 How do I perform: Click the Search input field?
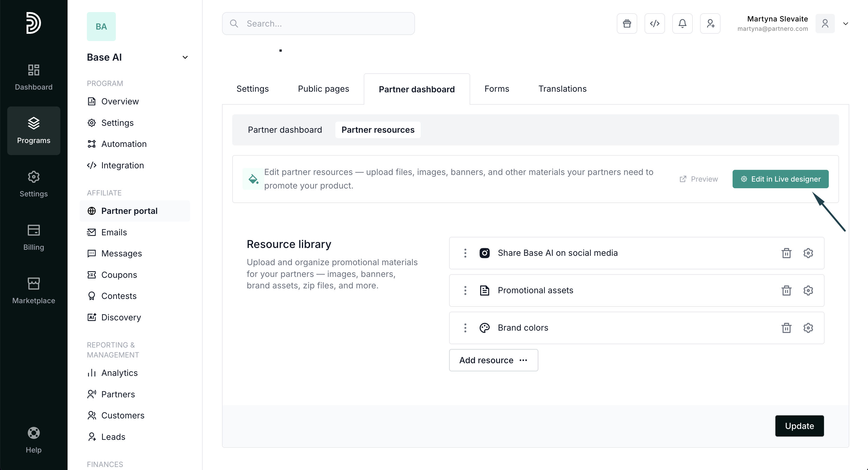coord(318,24)
